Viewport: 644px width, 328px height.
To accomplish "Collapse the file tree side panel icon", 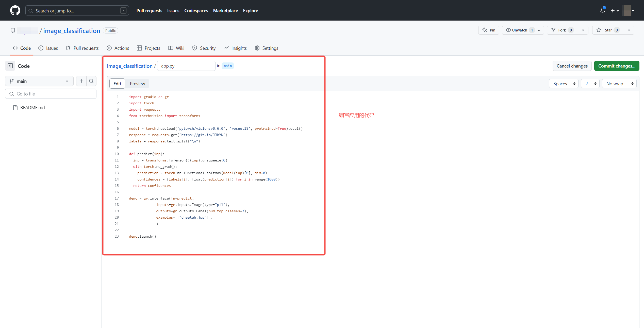I will pos(10,66).
